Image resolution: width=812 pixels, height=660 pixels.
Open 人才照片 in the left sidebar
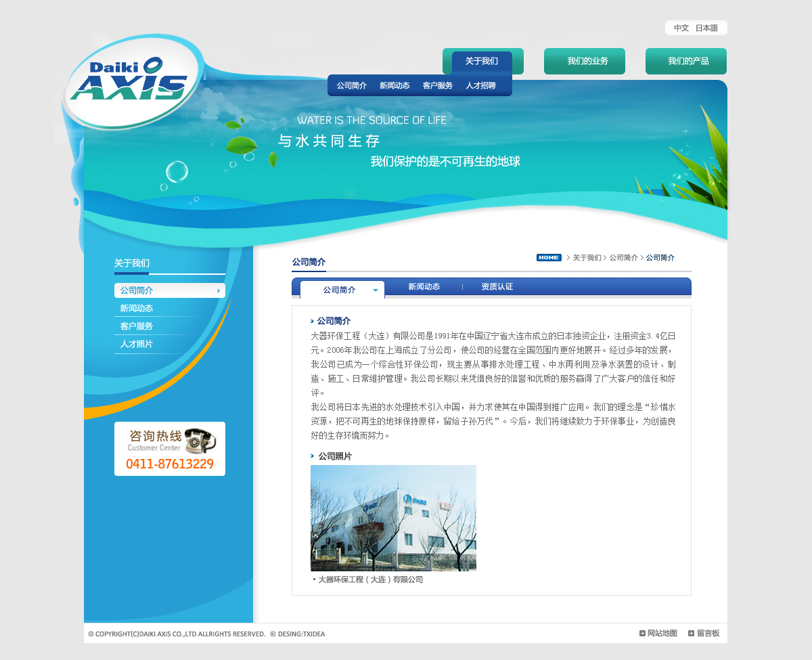(x=137, y=345)
